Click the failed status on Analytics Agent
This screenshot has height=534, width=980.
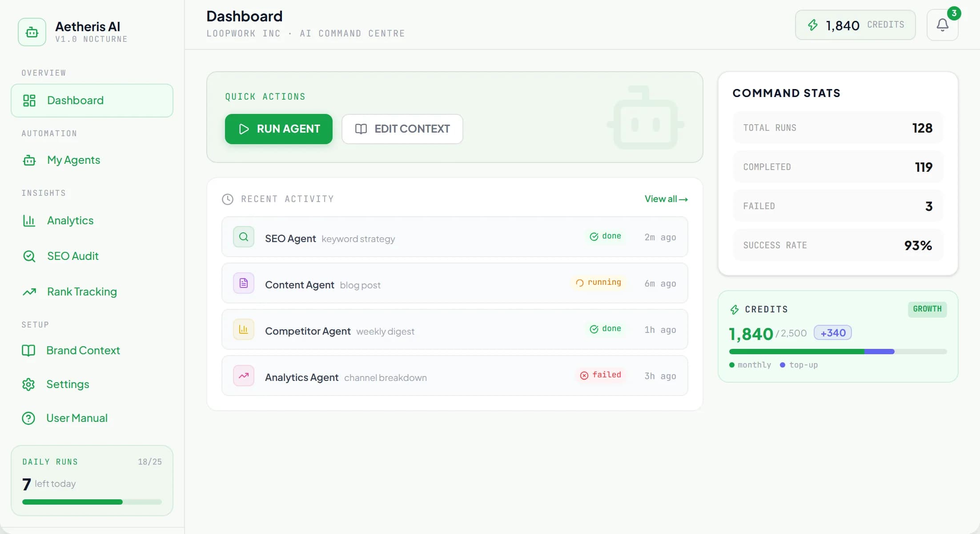(601, 375)
